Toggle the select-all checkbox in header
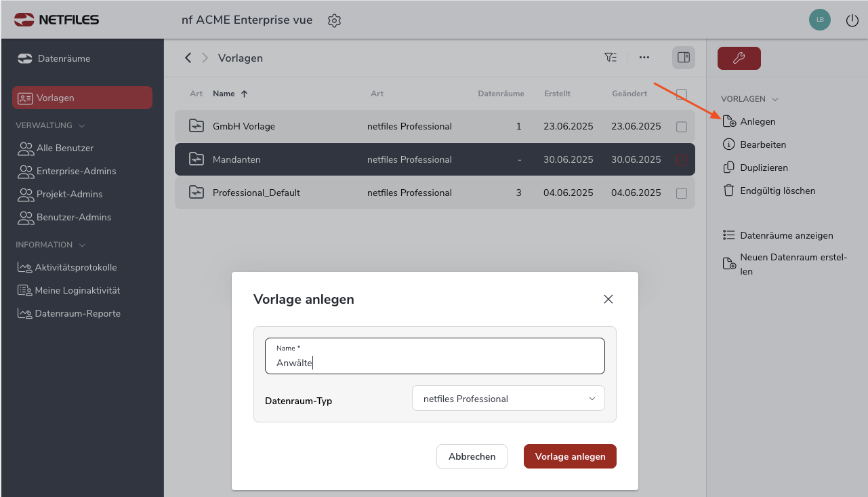This screenshot has height=497, width=868. (x=682, y=94)
